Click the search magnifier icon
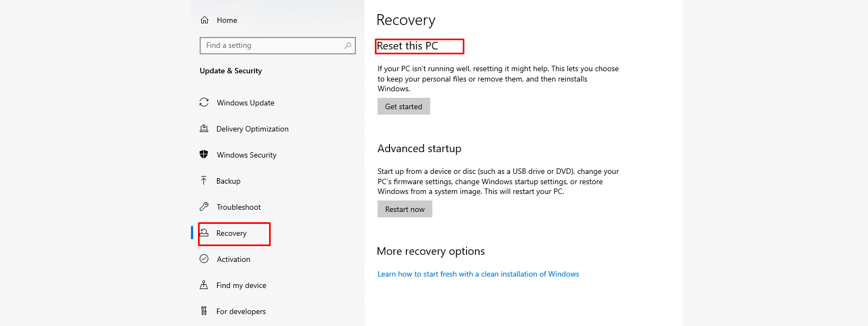 348,45
